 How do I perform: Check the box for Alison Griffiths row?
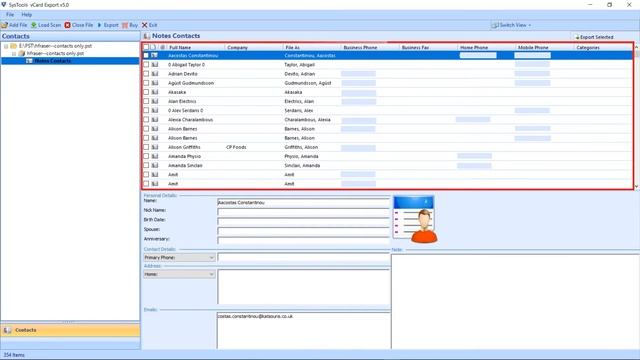(146, 147)
